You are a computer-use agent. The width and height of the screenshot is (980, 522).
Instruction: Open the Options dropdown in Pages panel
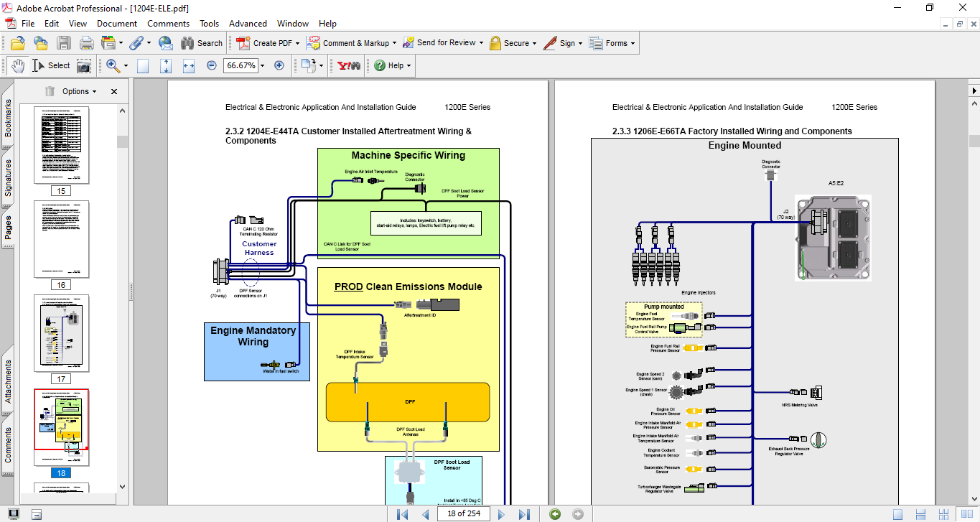(x=79, y=91)
